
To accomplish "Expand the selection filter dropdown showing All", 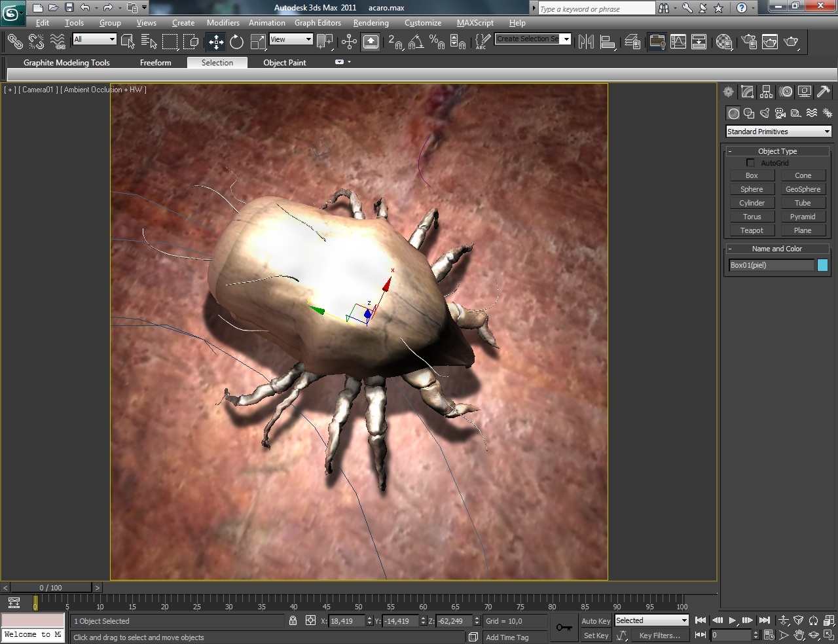I will [x=94, y=39].
